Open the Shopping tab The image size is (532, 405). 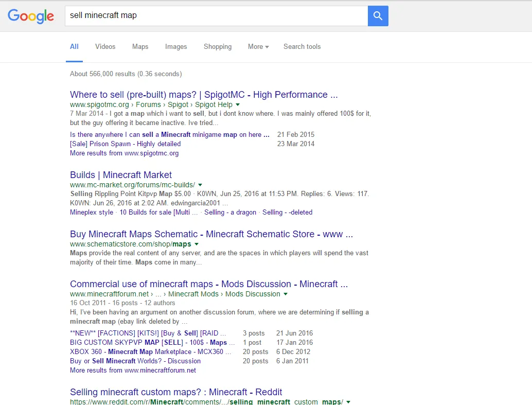218,46
